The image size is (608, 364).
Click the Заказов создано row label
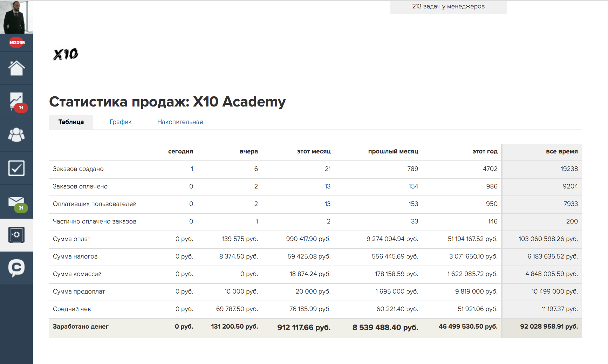pos(78,169)
